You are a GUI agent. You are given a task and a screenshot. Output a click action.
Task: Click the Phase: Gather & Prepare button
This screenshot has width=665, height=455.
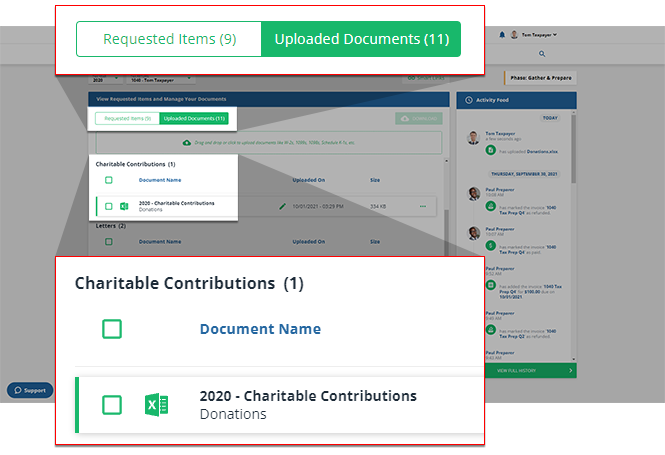540,78
